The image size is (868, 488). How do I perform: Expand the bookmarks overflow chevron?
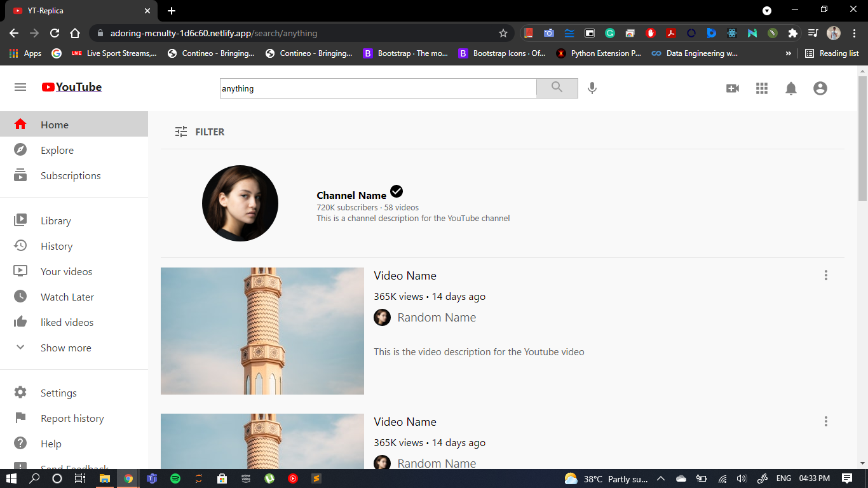coord(789,53)
